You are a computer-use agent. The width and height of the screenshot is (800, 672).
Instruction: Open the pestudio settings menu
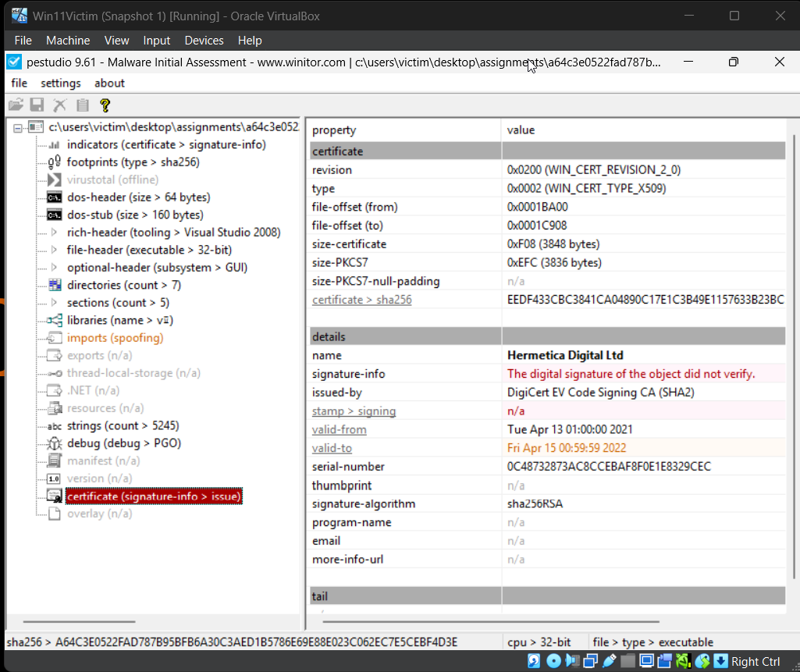60,83
